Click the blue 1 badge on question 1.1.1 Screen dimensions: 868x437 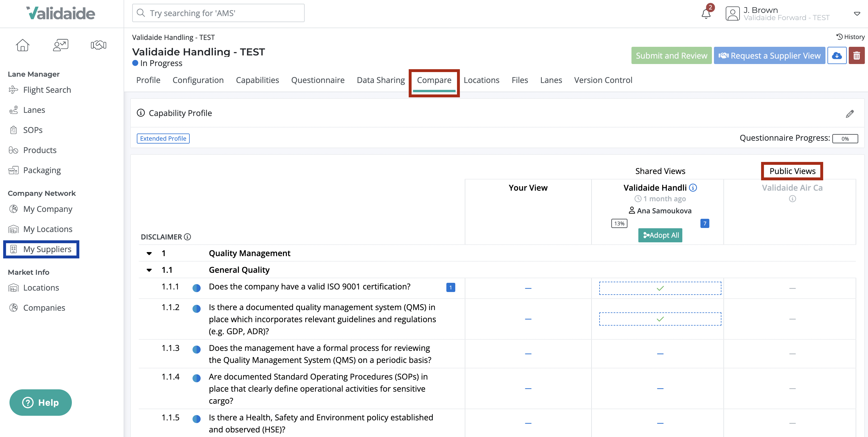pyautogui.click(x=450, y=287)
